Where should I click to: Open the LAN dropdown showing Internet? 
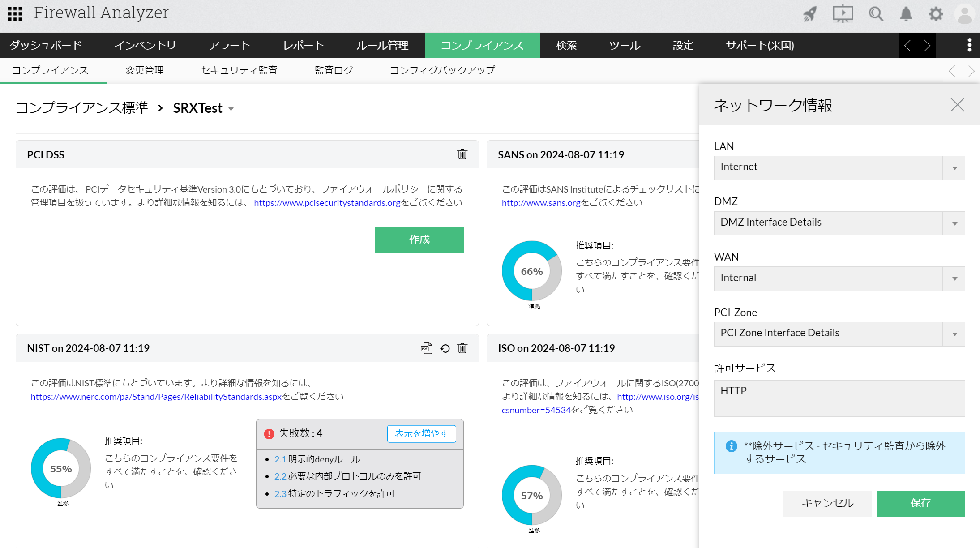coord(839,167)
